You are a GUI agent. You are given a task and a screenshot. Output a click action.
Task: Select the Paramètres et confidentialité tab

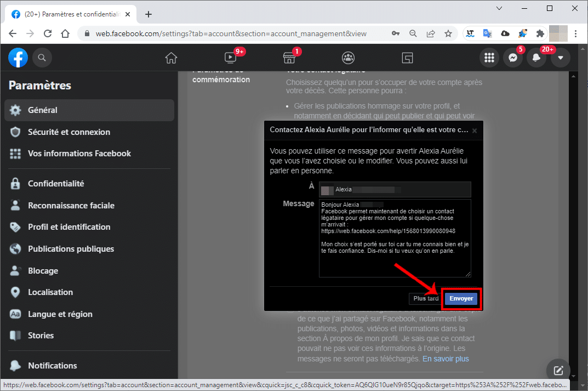pyautogui.click(x=71, y=14)
